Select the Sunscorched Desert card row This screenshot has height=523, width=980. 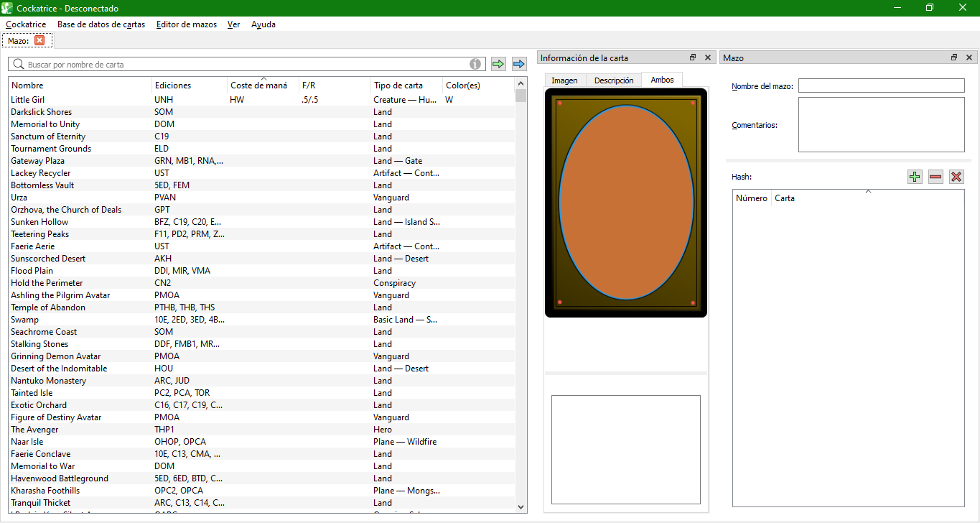pyautogui.click(x=262, y=259)
